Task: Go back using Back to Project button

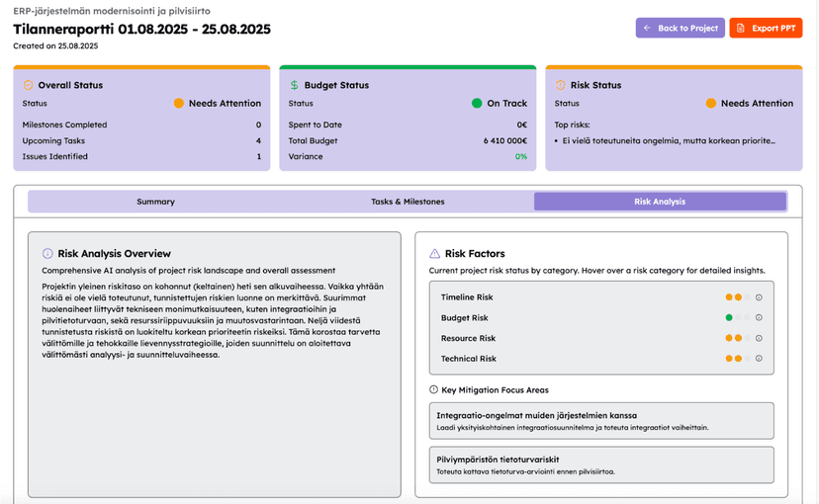Action: pyautogui.click(x=681, y=29)
